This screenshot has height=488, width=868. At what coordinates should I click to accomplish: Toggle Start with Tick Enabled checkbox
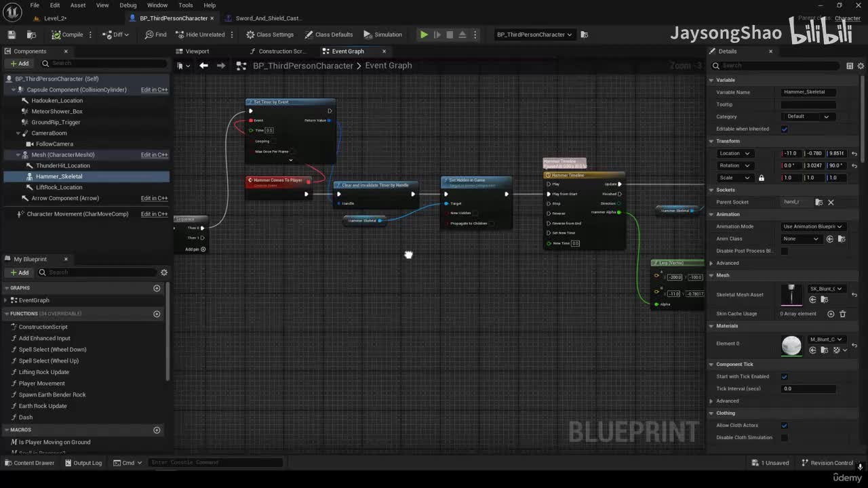[x=785, y=377]
